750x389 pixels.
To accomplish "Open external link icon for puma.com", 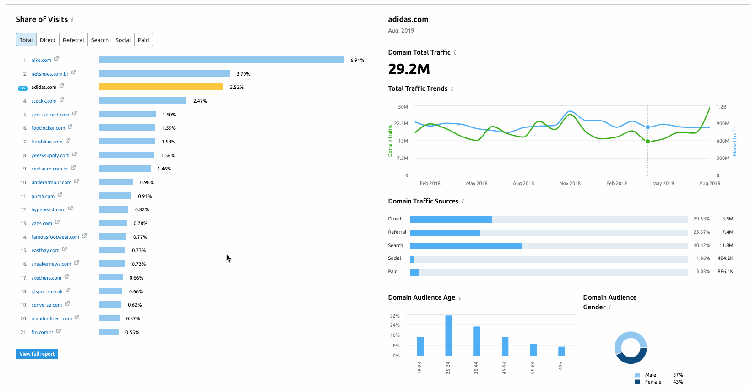I will click(x=60, y=195).
